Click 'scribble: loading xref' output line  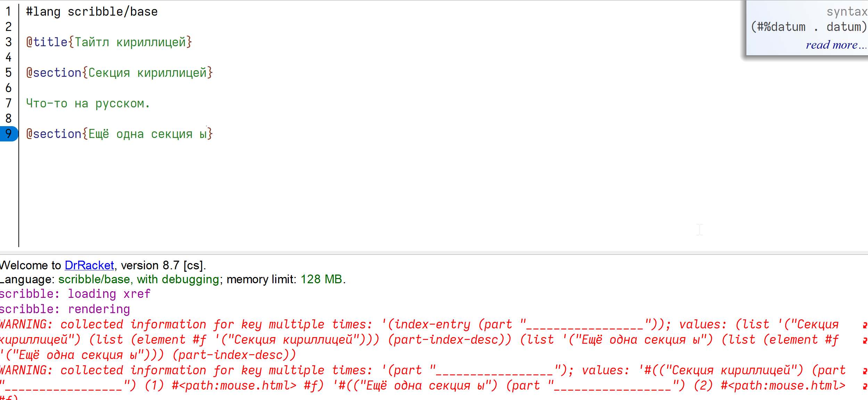75,294
